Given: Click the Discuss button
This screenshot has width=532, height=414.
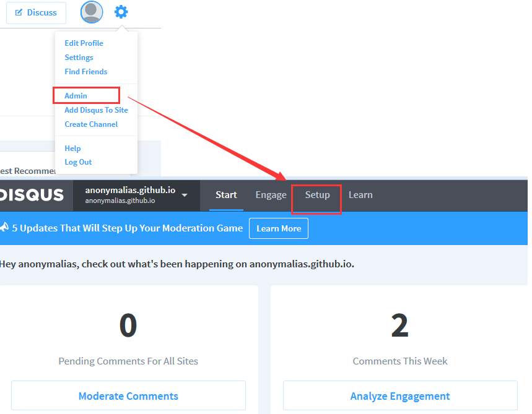Looking at the screenshot, I should 36,12.
